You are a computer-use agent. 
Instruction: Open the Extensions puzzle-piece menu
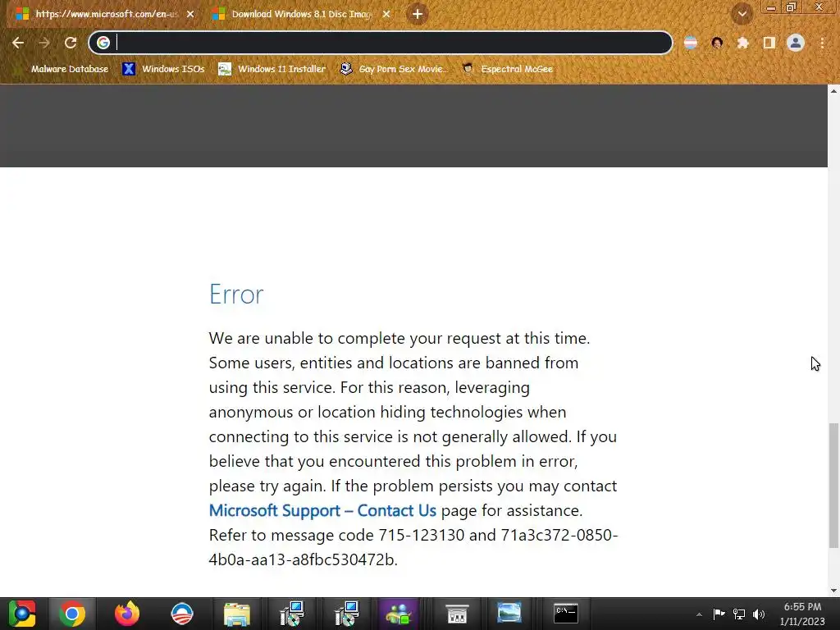743,43
